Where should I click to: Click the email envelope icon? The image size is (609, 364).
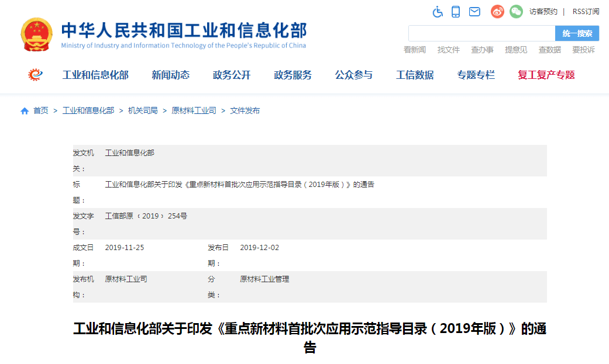pyautogui.click(x=474, y=12)
